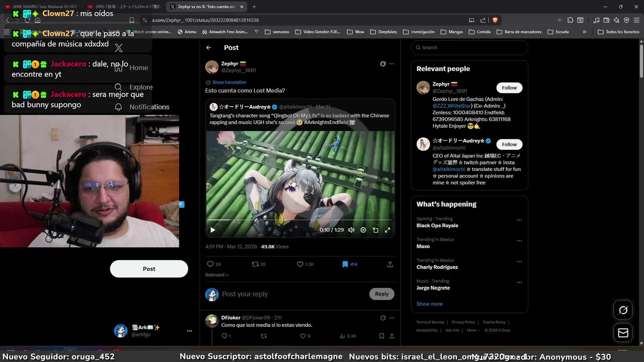Bookmark DFJoker's reply

tap(381, 336)
